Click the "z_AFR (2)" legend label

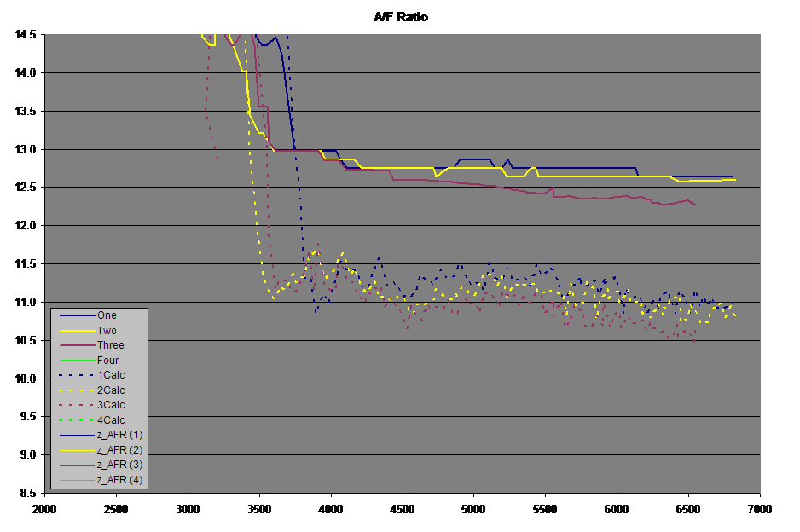point(119,450)
